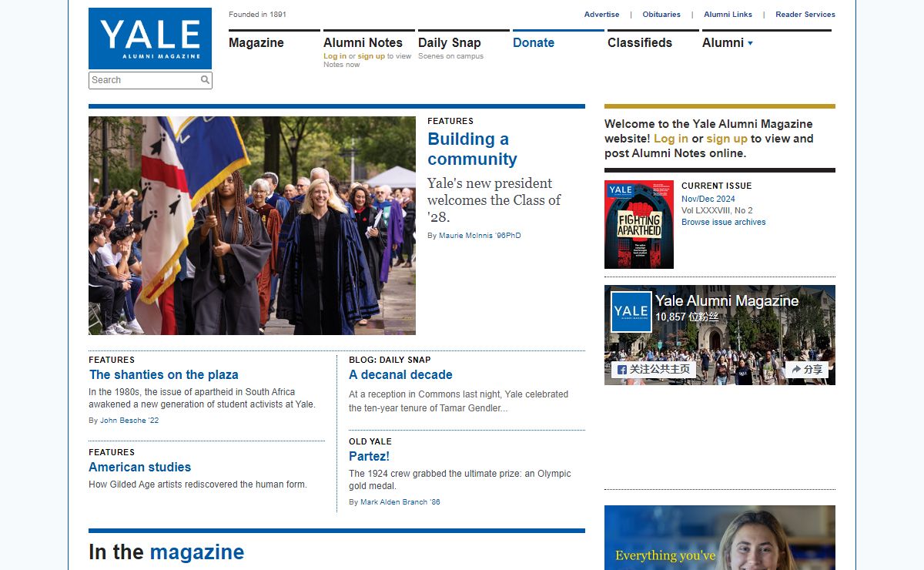Go to the Donate page

(x=534, y=43)
